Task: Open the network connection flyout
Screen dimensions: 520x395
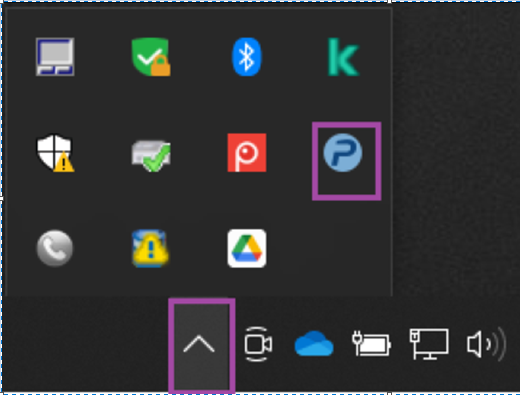Action: pos(429,344)
